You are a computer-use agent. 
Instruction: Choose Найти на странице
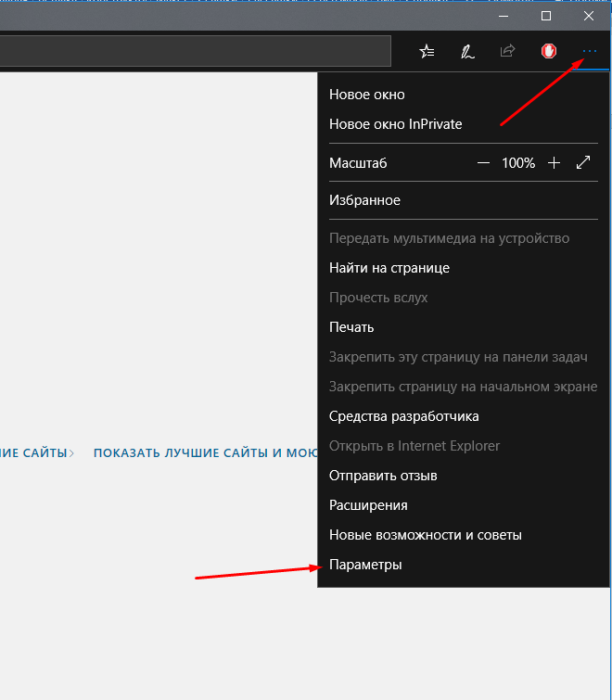(x=464, y=268)
